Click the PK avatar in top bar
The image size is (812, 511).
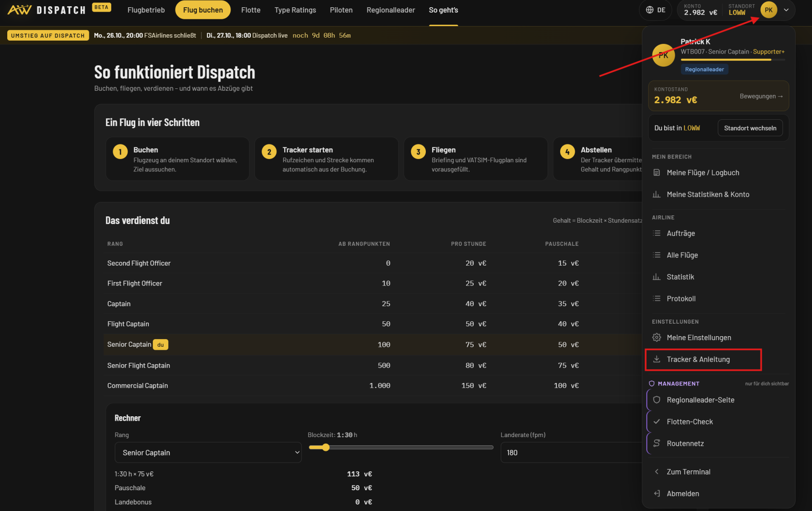point(768,10)
